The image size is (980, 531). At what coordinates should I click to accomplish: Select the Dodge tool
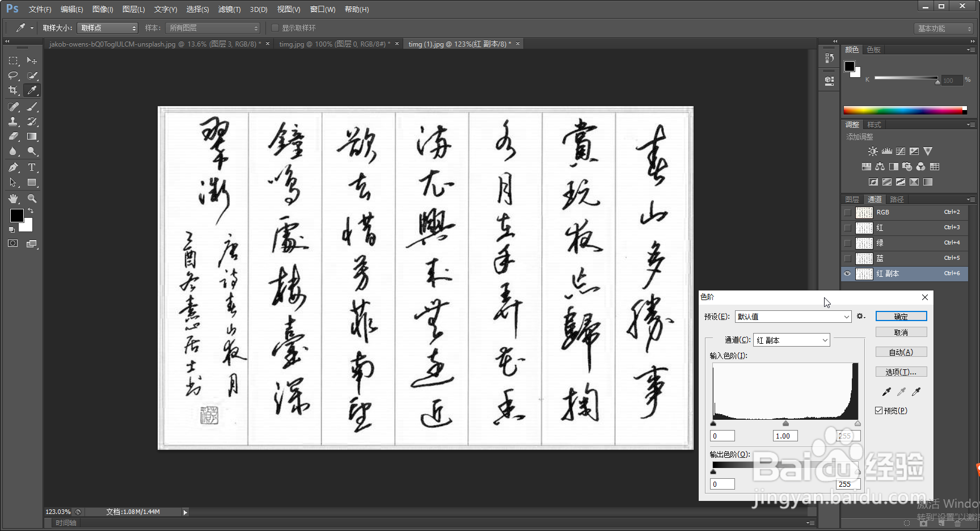point(32,151)
